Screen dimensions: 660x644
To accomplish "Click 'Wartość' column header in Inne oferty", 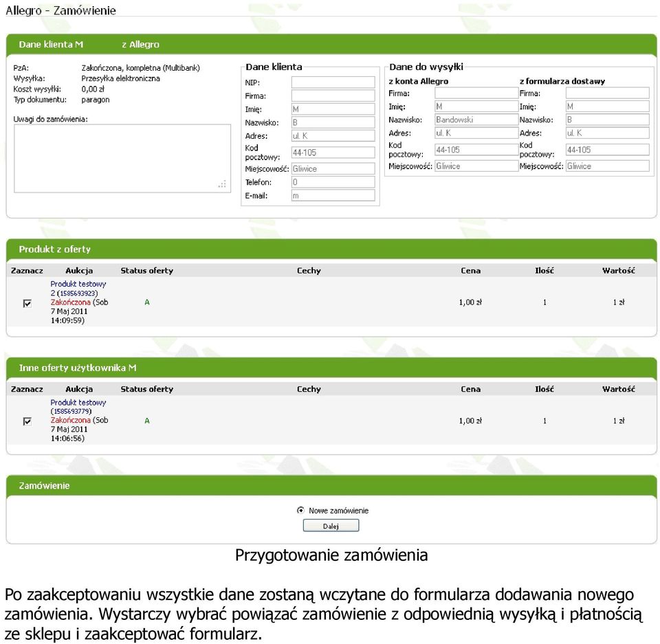I will pos(618,389).
